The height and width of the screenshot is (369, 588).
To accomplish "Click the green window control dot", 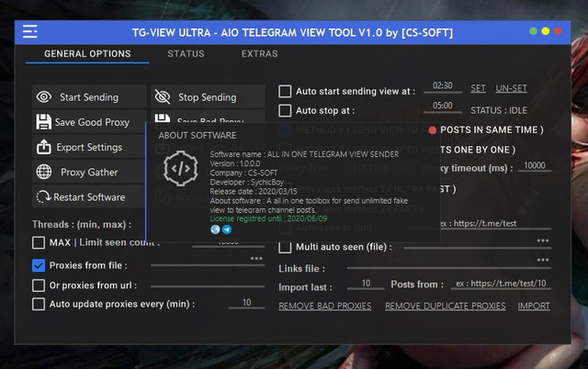I will [x=533, y=31].
